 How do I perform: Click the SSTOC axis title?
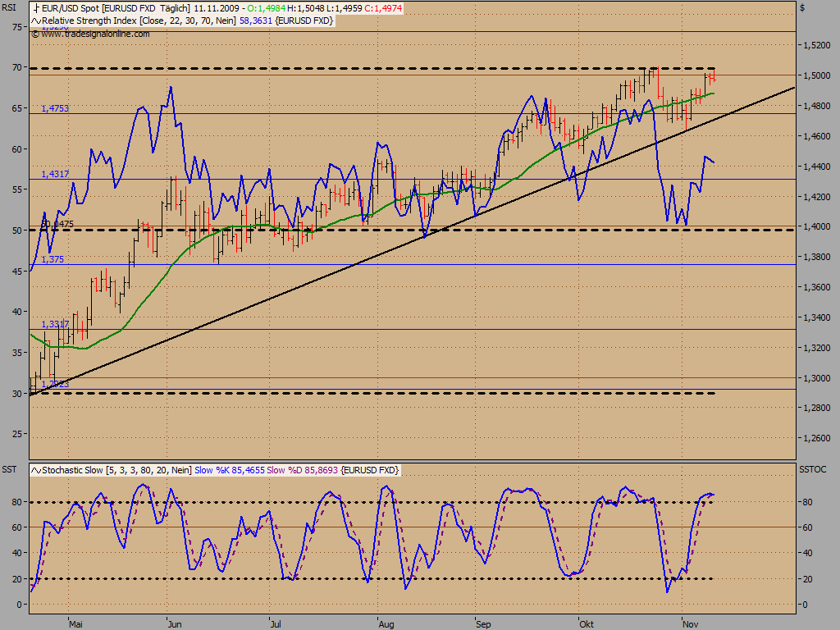(813, 469)
